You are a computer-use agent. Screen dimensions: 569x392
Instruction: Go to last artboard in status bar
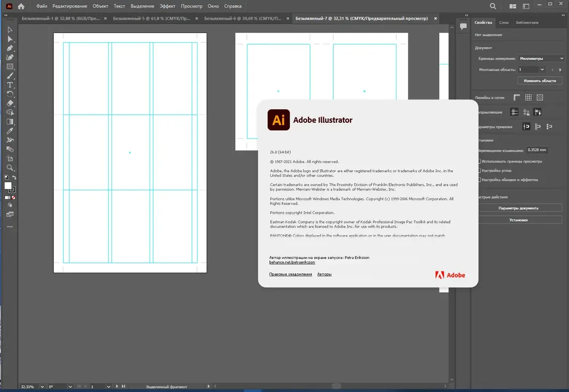(123, 386)
